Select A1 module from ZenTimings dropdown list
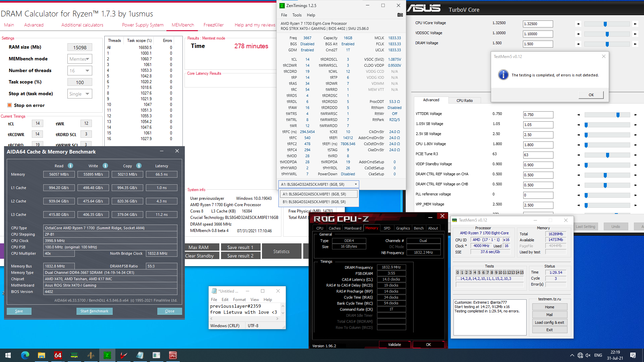This screenshot has width=644, height=362. [319, 194]
